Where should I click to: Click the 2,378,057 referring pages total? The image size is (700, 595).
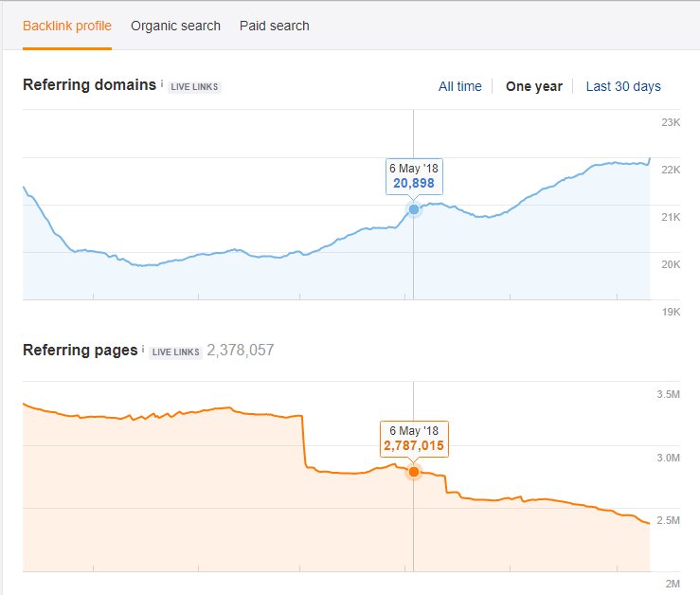click(x=241, y=351)
